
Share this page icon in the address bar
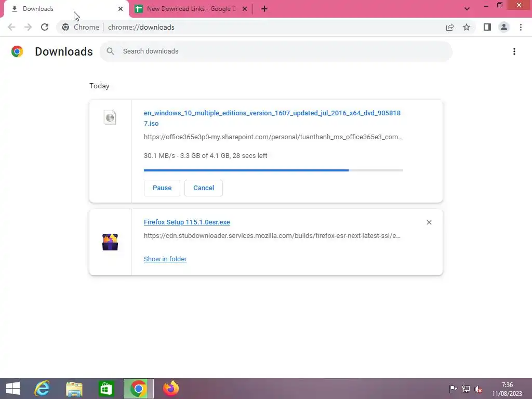[x=450, y=27]
